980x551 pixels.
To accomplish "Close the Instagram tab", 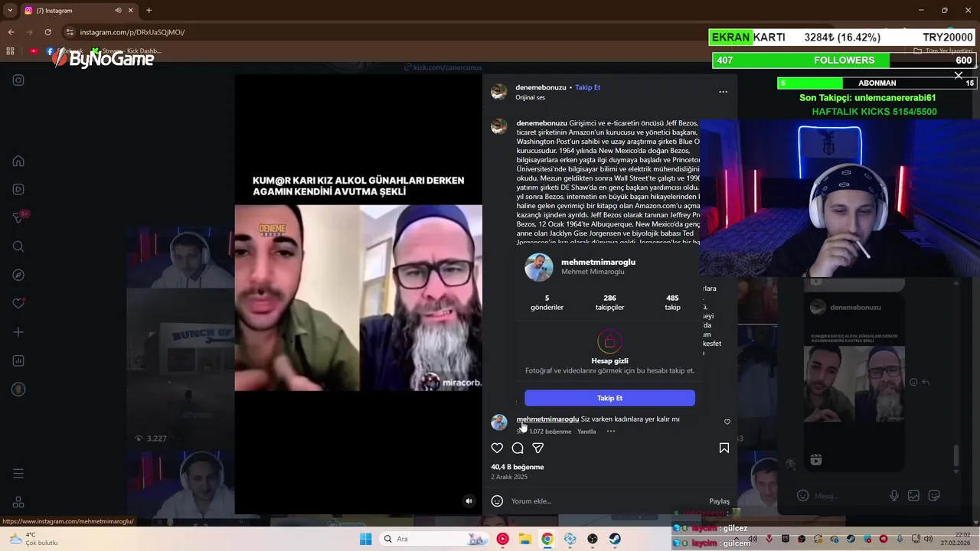I will pyautogui.click(x=131, y=11).
